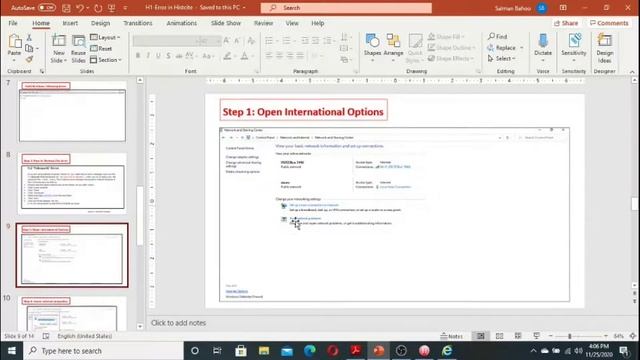Click the New Slide icon
The image size is (640, 360).
[59, 41]
